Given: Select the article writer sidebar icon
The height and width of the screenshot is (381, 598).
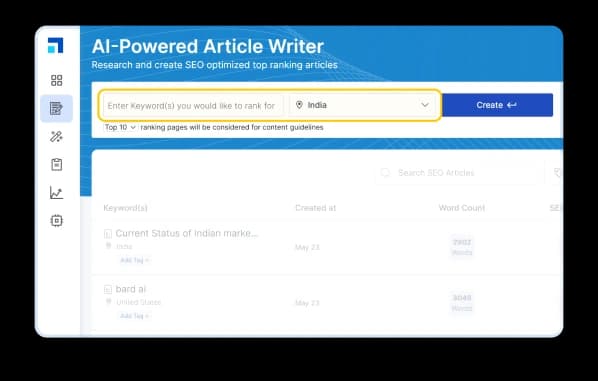Looking at the screenshot, I should [56, 109].
